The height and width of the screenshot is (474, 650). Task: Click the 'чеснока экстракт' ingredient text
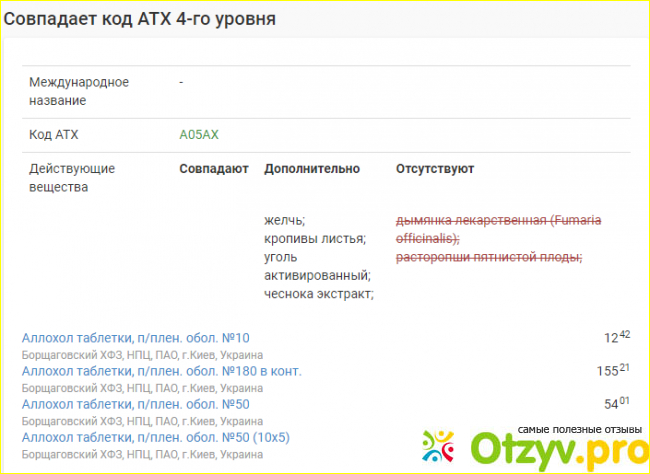pyautogui.click(x=319, y=293)
